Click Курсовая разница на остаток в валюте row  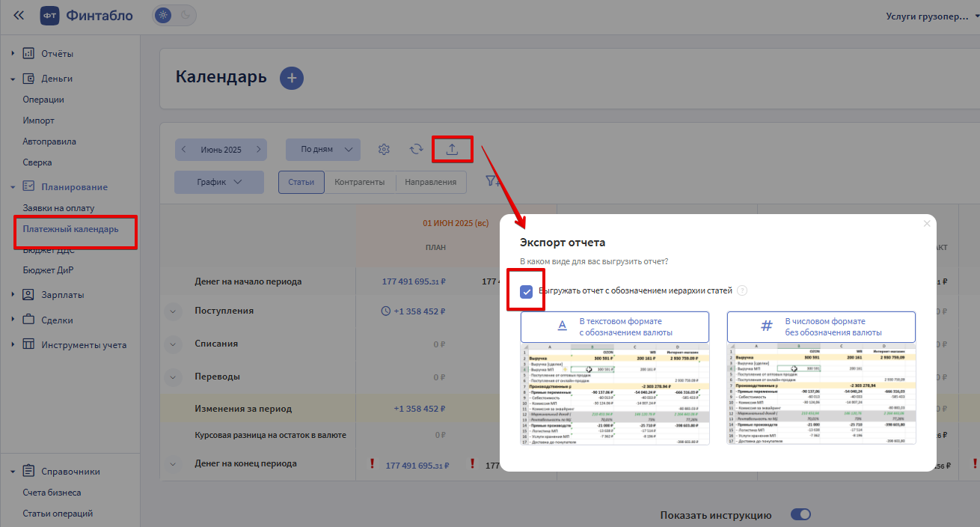(270, 435)
